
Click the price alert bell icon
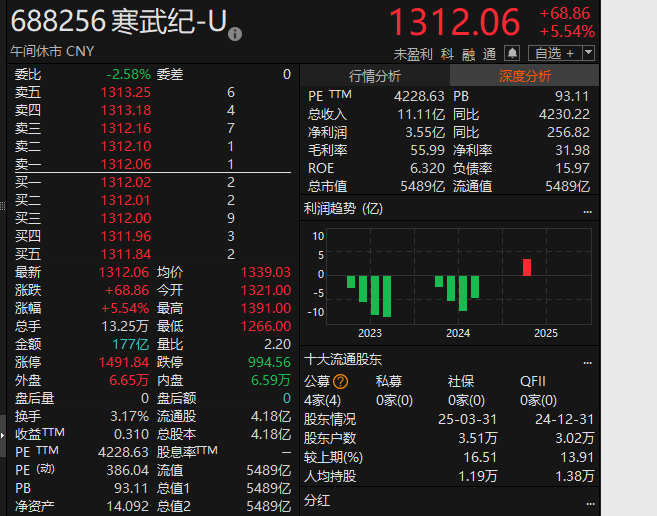click(512, 53)
